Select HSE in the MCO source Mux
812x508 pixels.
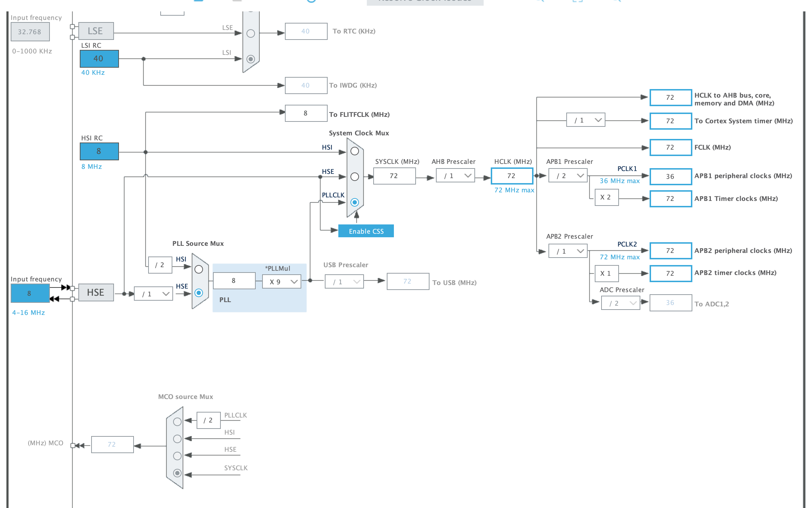click(x=177, y=456)
